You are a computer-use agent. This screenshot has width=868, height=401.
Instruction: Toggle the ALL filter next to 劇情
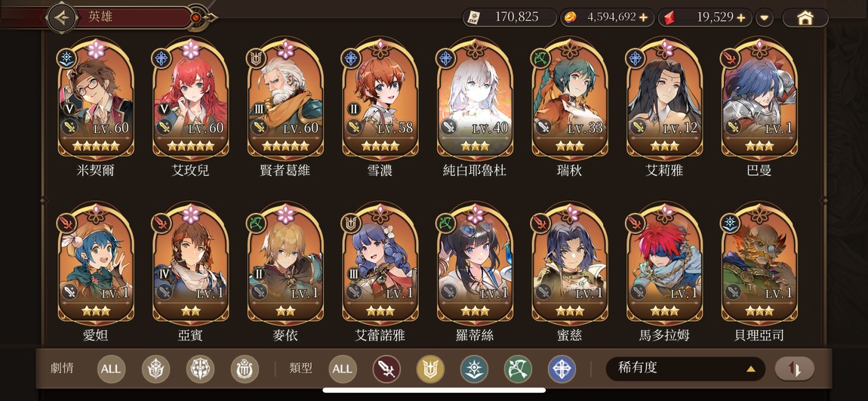[111, 369]
